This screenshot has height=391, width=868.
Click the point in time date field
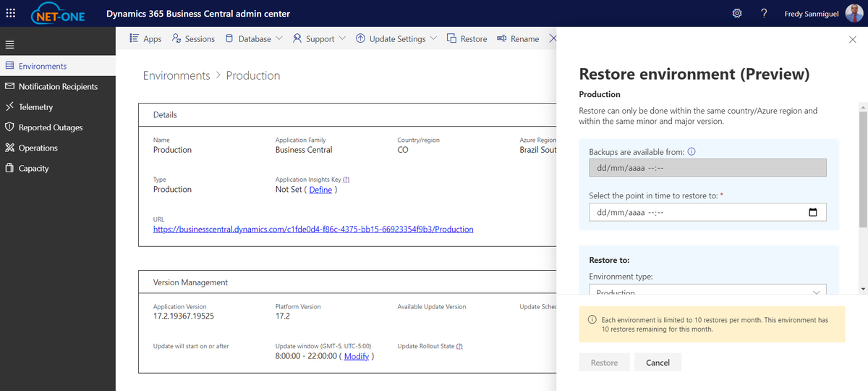707,212
